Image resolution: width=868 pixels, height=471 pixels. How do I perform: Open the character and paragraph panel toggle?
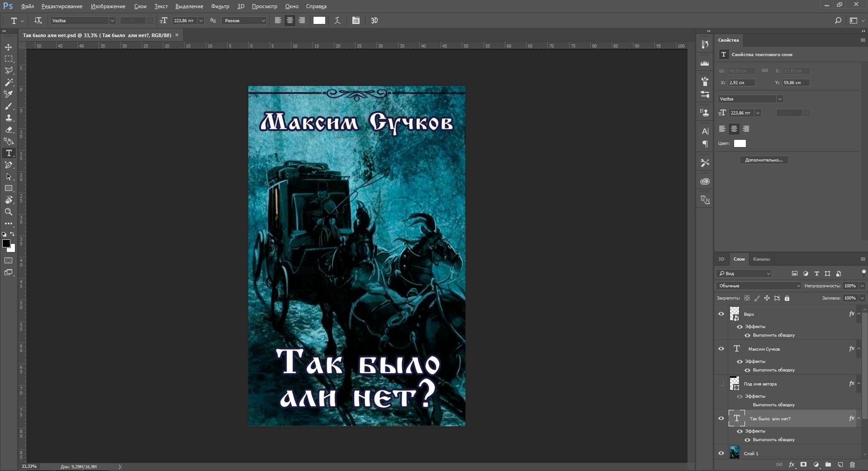point(356,20)
